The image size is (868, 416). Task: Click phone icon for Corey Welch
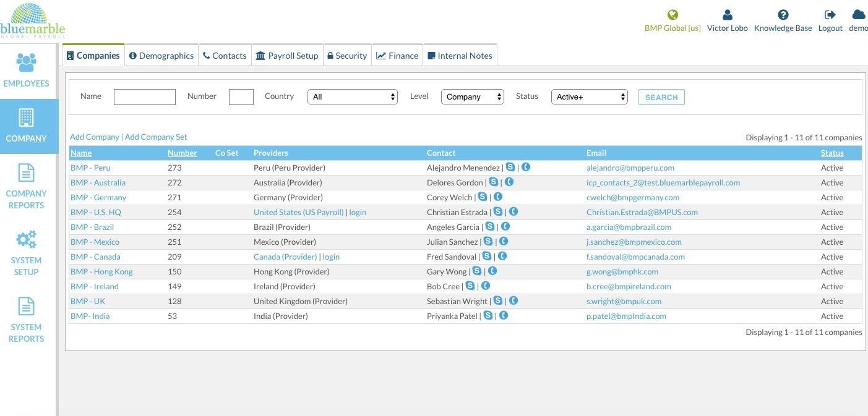tap(498, 197)
